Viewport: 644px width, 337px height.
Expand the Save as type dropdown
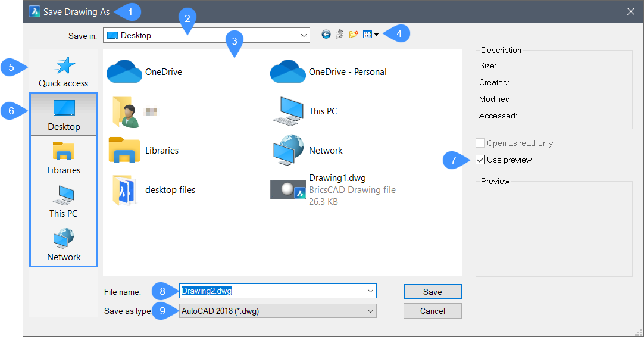pyautogui.click(x=370, y=311)
